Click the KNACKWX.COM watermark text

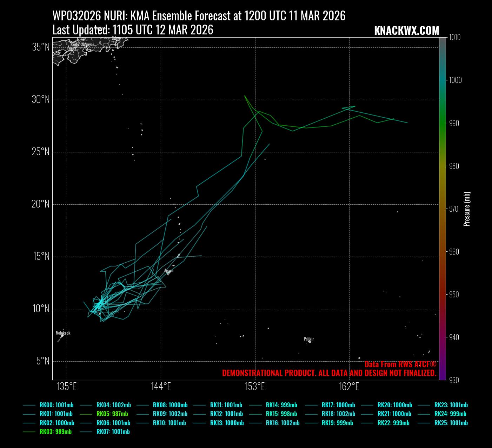(406, 31)
